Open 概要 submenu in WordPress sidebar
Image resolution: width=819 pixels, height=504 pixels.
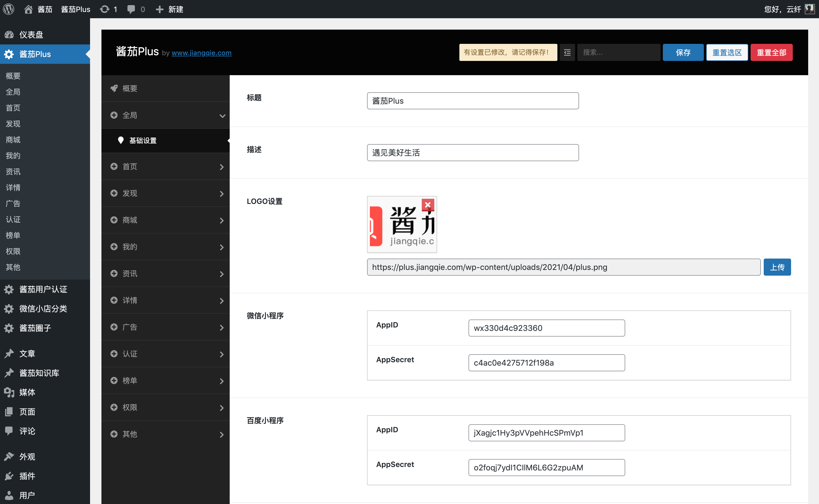[13, 76]
